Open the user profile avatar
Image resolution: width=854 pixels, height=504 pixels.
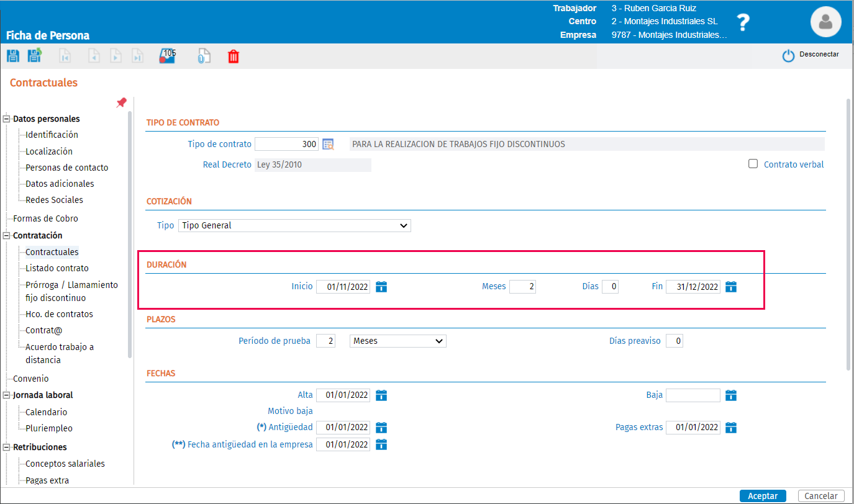pos(825,22)
